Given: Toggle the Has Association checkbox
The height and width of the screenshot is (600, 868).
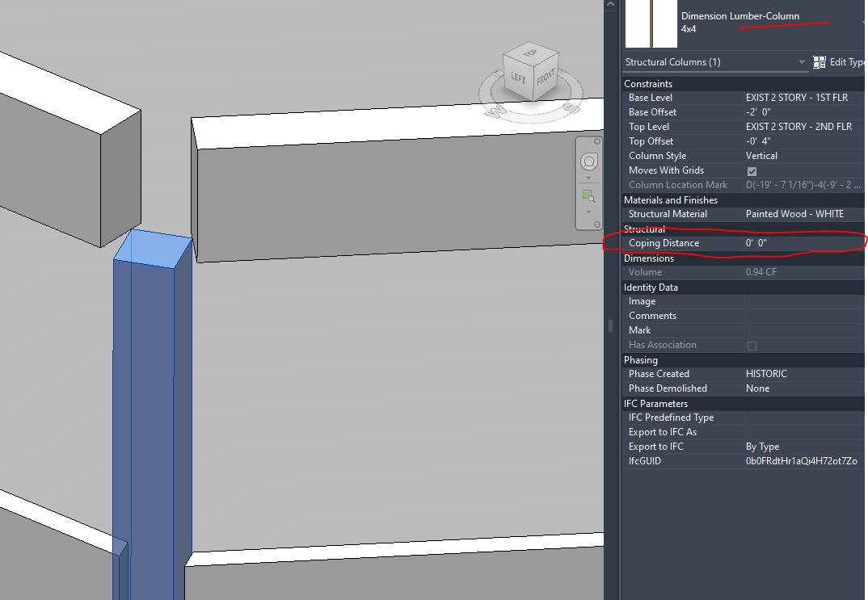Looking at the screenshot, I should [x=752, y=345].
